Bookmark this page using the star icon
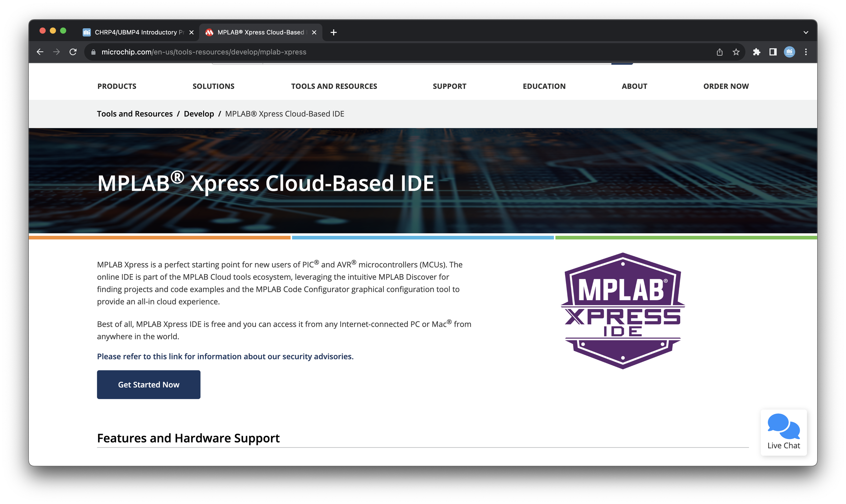 736,52
